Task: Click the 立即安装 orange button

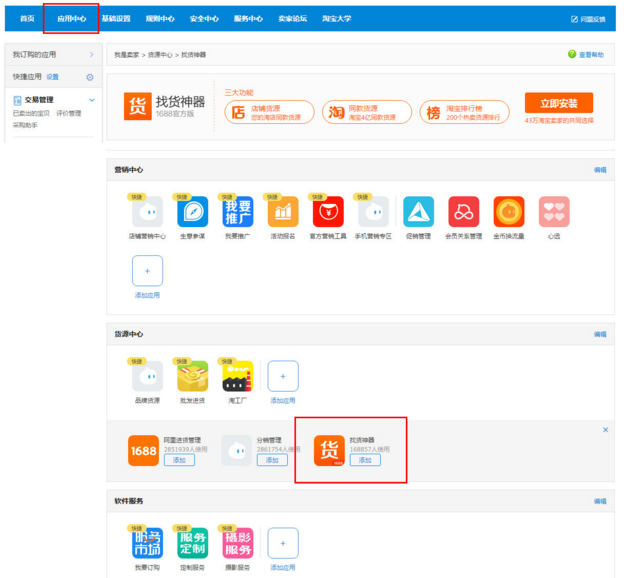Action: coord(559,103)
